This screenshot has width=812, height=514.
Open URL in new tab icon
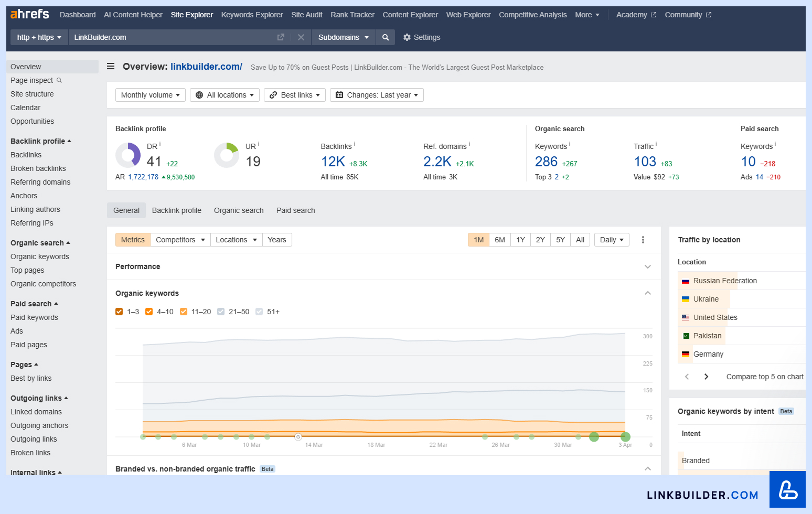281,37
